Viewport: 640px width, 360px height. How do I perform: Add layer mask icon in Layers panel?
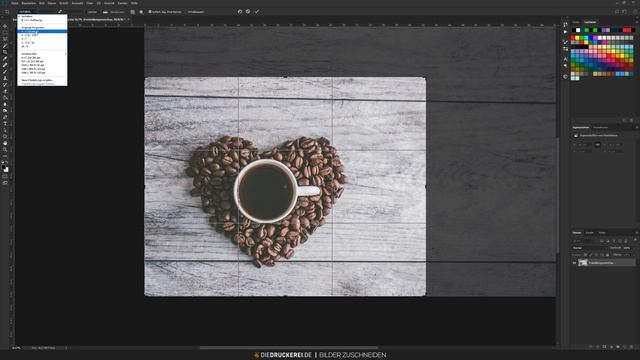tap(604, 347)
